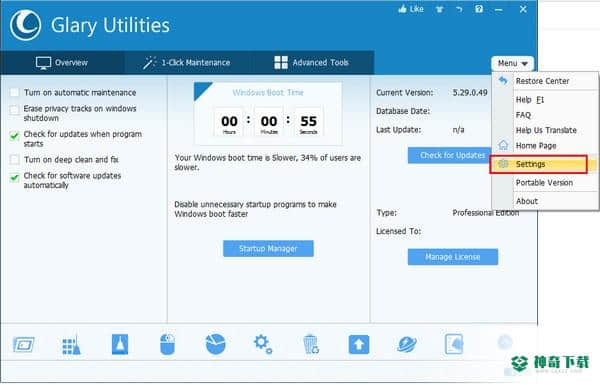Click the Windows Boot Time heading
600x385 pixels.
tap(268, 93)
